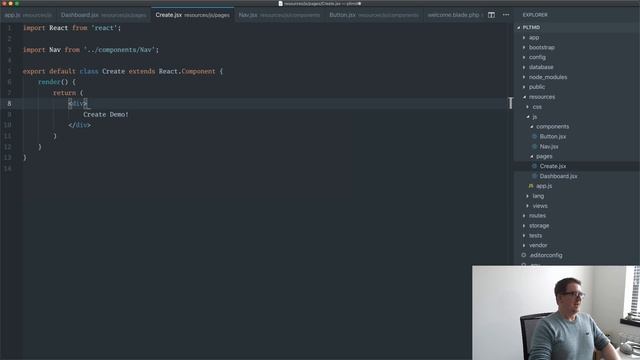
Task: Click '../components/Nav' import path
Action: [x=121, y=50]
